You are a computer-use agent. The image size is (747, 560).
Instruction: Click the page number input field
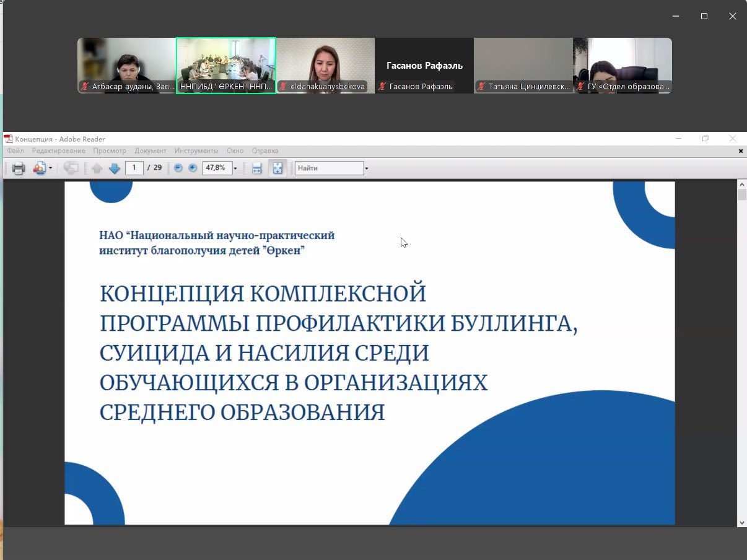click(134, 168)
